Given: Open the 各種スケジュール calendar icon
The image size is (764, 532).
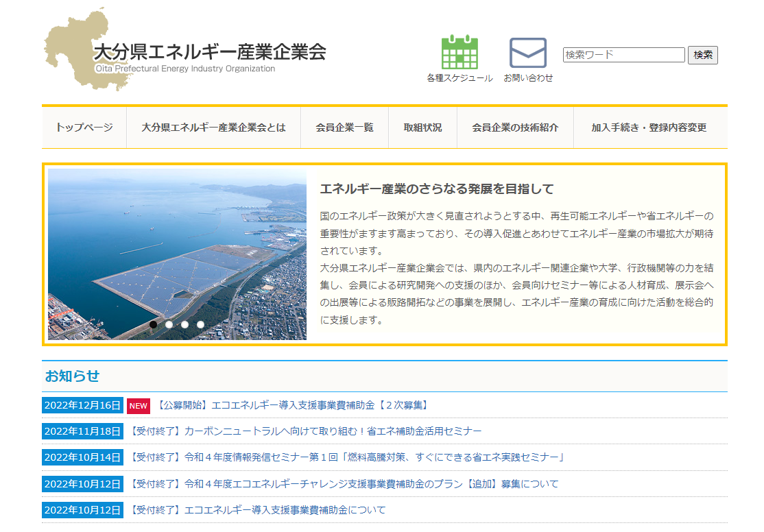Looking at the screenshot, I should click(x=458, y=51).
